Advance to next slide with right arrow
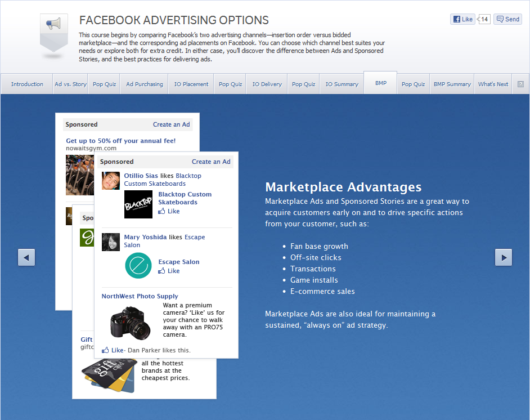Viewport: 530px width, 420px height. coord(504,257)
